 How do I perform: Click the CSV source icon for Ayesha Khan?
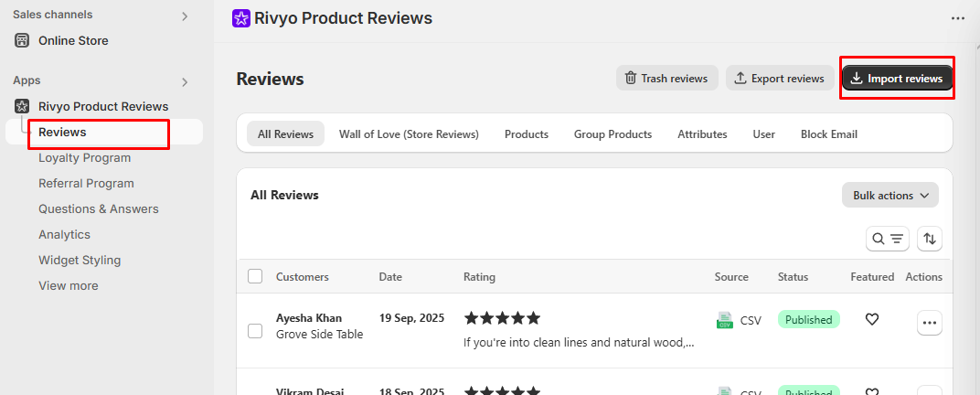(x=724, y=320)
